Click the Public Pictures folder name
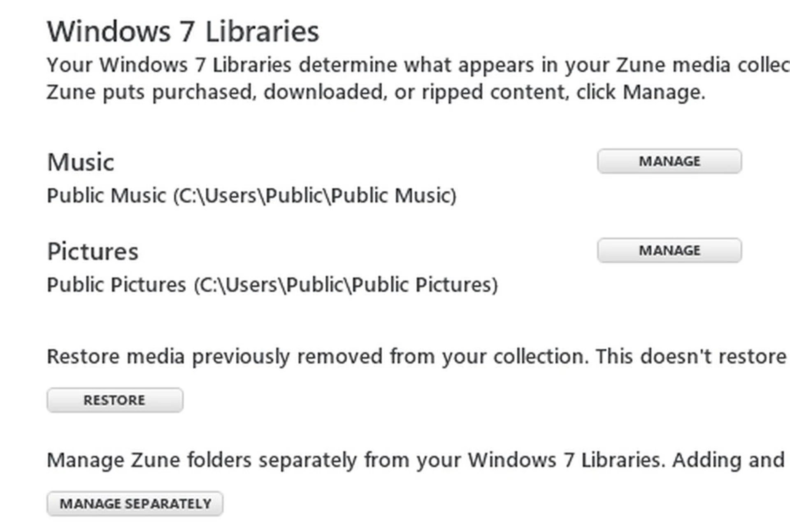This screenshot has width=790, height=532. click(x=116, y=285)
